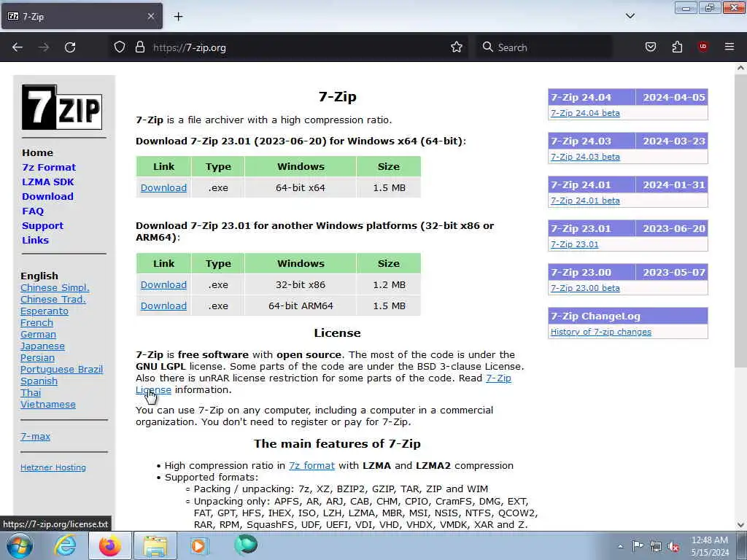Launch Internet Explorer from taskbar
The image size is (747, 560).
coord(65,545)
